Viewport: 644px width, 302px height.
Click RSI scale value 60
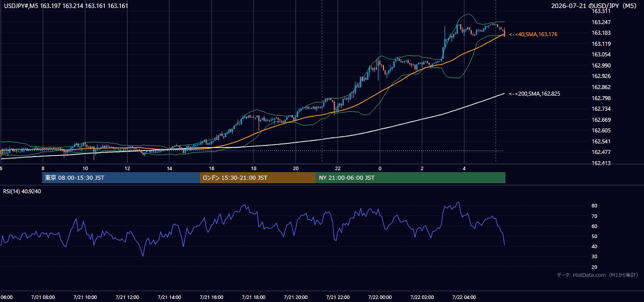594,226
